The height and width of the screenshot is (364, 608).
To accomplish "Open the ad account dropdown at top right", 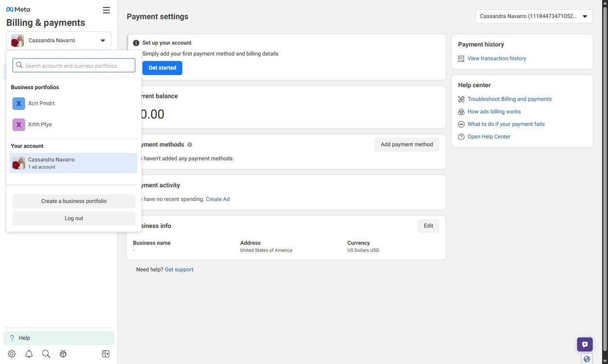I will [x=534, y=16].
